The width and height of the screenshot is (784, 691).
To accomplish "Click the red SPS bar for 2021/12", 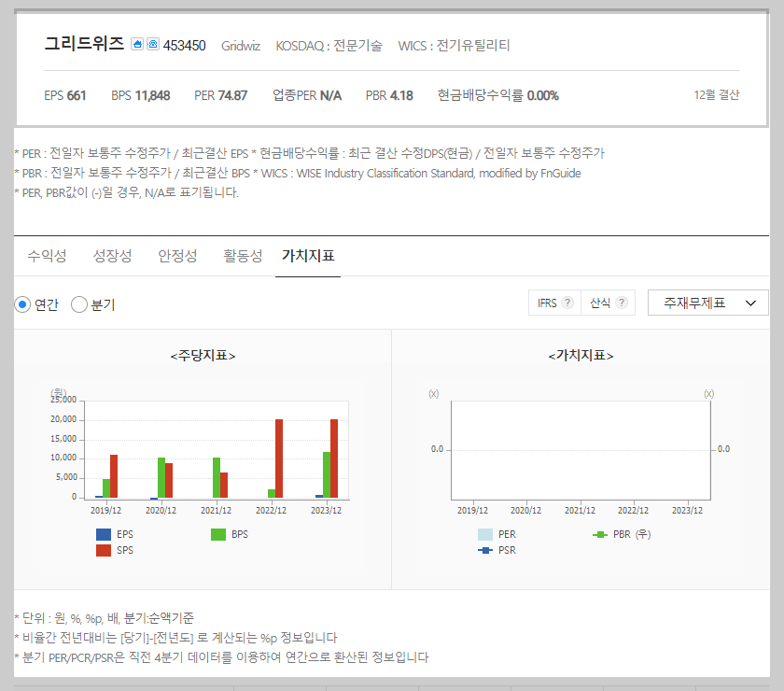I will point(224,485).
